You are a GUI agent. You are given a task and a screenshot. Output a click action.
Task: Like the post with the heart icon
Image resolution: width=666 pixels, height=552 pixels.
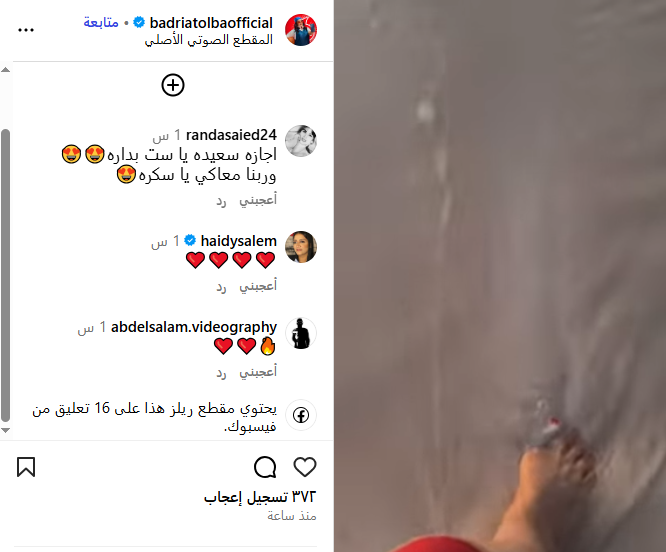(305, 467)
